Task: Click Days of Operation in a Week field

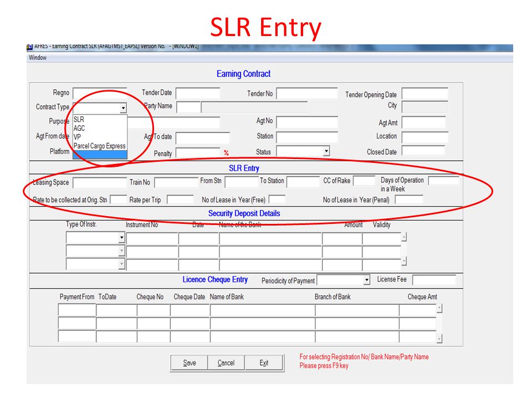Action: [443, 181]
